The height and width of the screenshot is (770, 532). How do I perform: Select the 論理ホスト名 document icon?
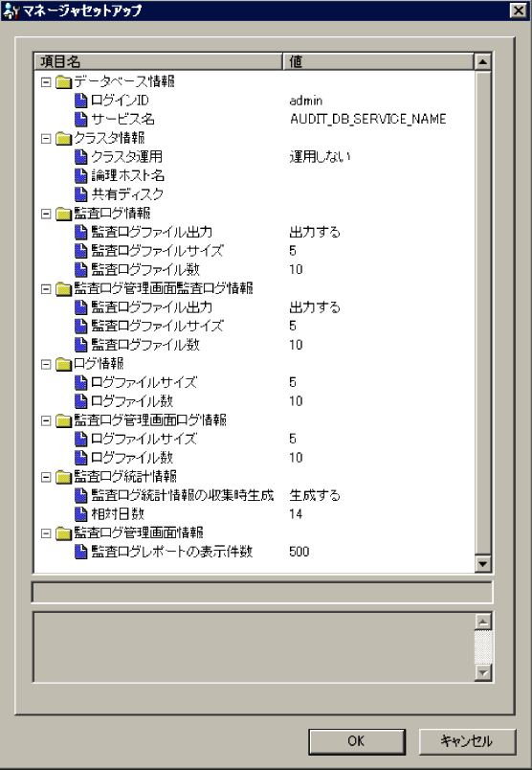coord(80,176)
